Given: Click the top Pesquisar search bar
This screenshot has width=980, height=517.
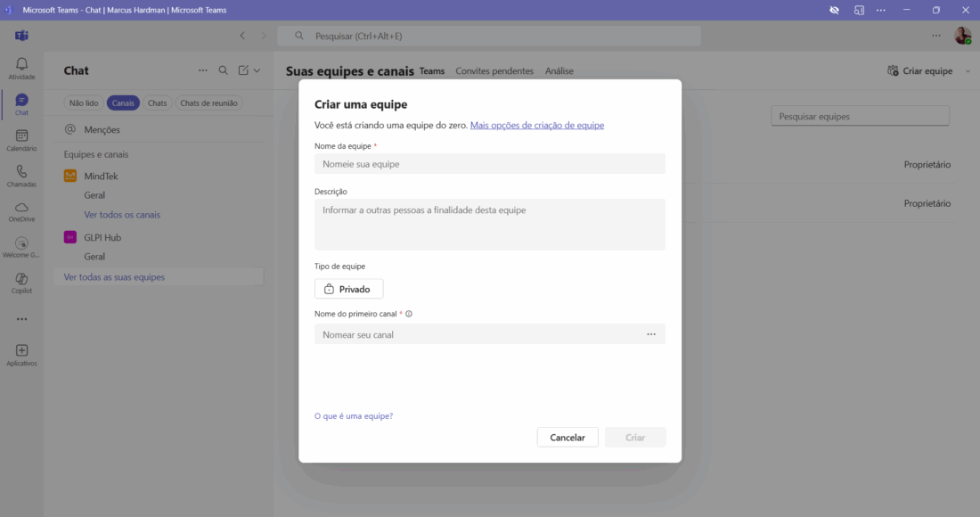Looking at the screenshot, I should (489, 36).
